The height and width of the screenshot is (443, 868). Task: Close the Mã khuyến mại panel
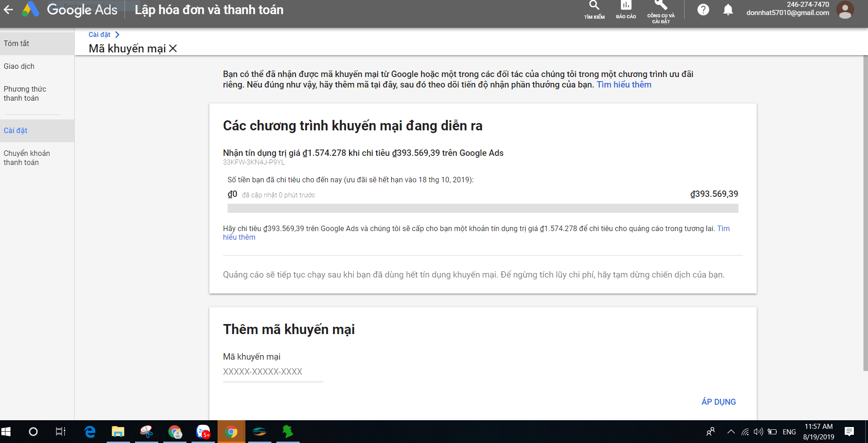coord(173,48)
